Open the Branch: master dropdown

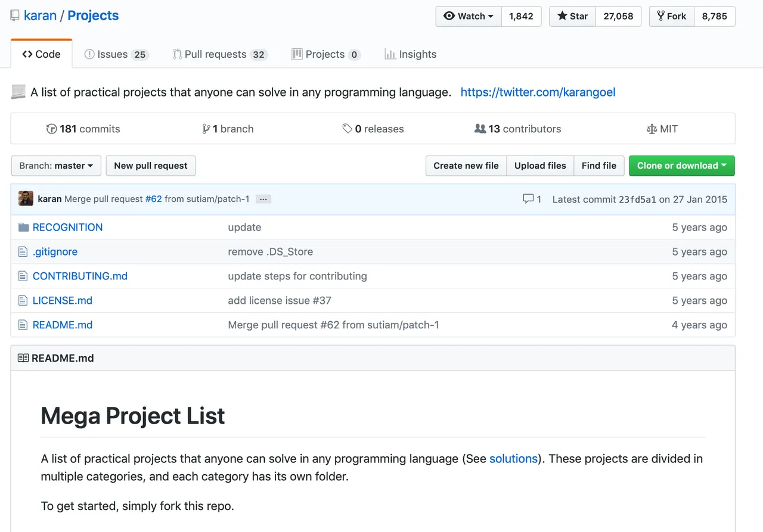coord(56,166)
